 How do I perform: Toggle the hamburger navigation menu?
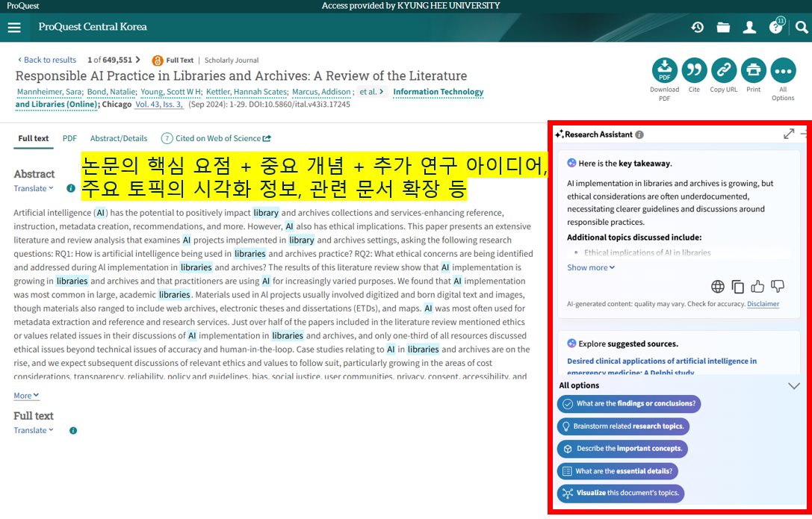point(14,27)
